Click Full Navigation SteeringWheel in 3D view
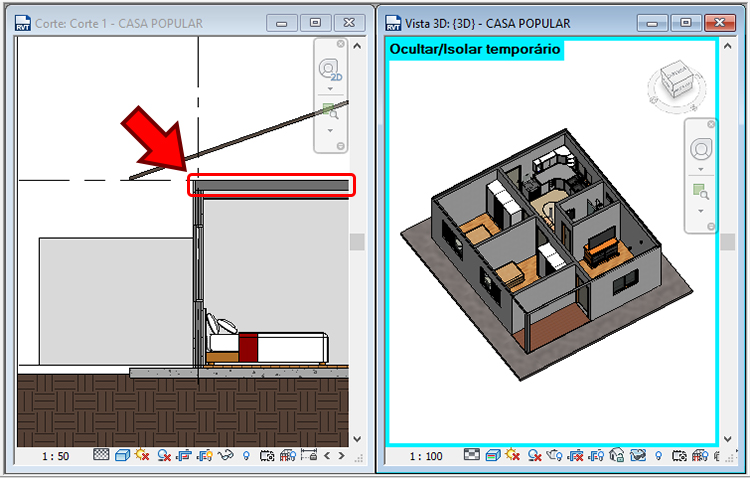The image size is (750, 478). coord(701,150)
